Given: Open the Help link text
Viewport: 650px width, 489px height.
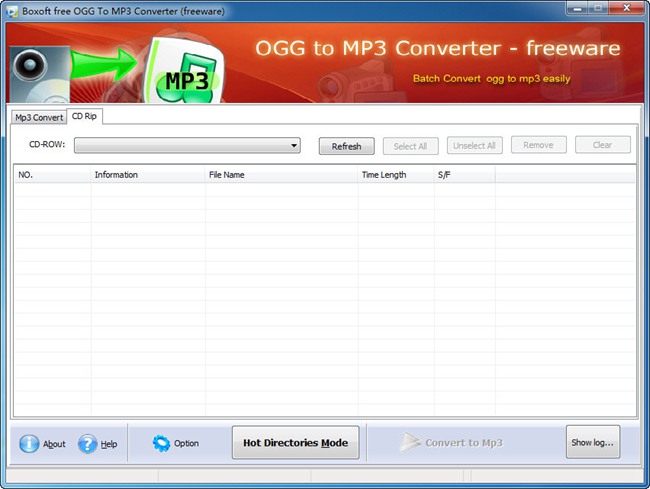Looking at the screenshot, I should (x=109, y=444).
